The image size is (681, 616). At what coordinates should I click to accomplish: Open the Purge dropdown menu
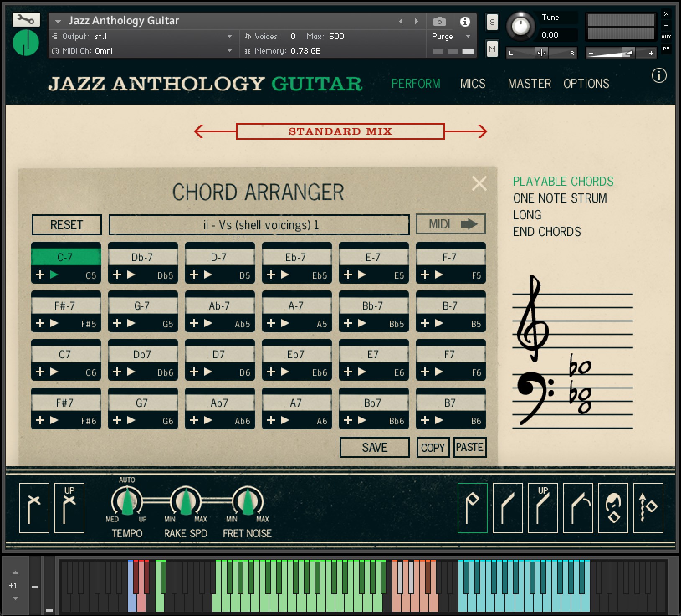468,37
